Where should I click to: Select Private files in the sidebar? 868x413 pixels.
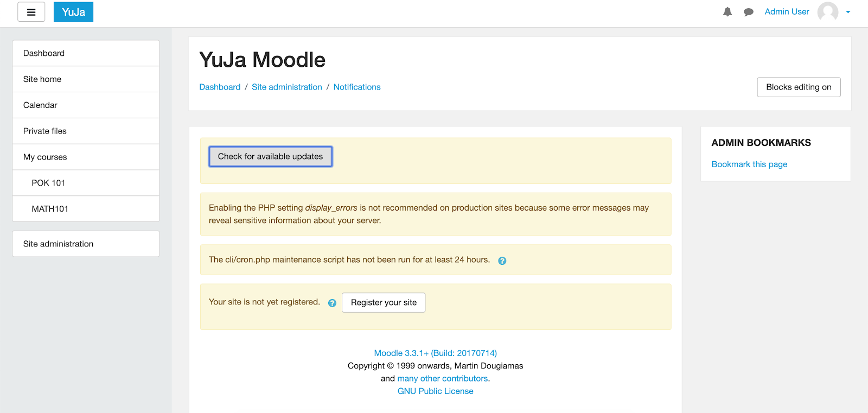[x=45, y=131]
